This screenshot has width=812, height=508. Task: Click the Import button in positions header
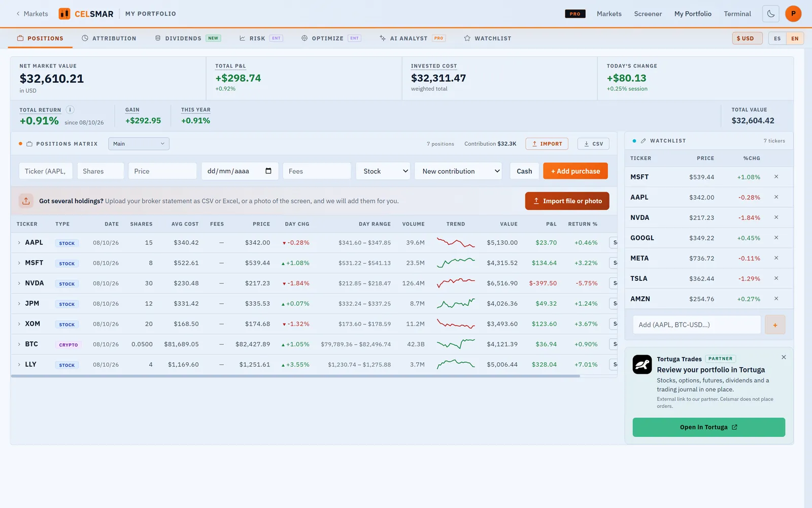547,144
